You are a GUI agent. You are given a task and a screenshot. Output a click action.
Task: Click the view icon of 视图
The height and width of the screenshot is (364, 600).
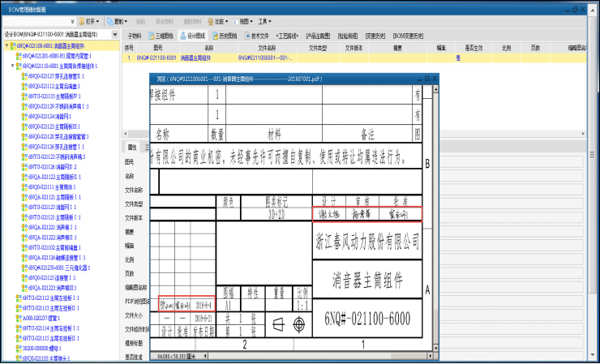[x=235, y=21]
